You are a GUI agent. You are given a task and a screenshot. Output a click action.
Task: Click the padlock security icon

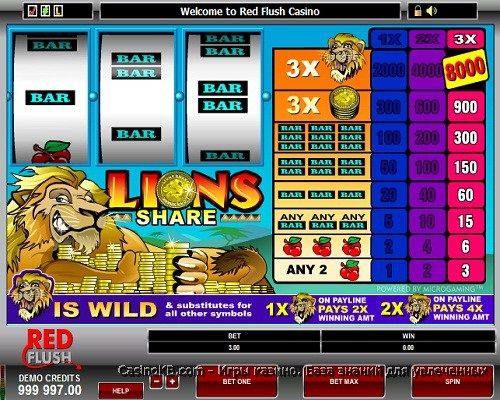417,11
